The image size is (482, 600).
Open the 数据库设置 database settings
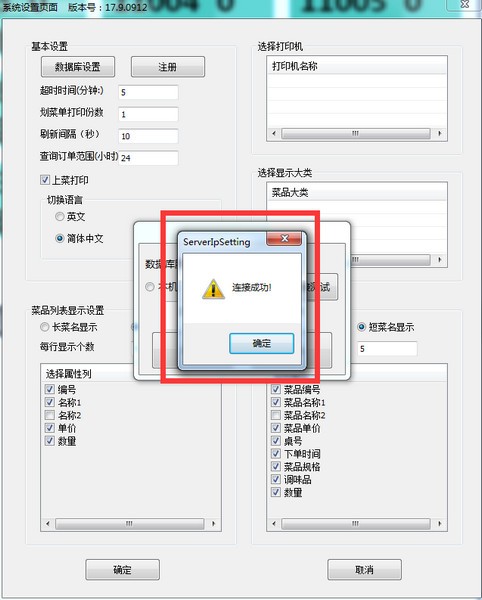pyautogui.click(x=78, y=67)
